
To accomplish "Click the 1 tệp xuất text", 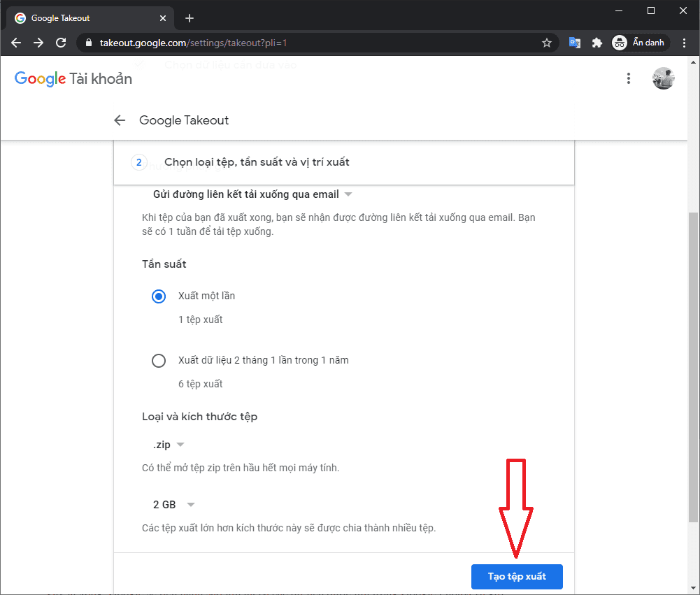I will pos(200,320).
